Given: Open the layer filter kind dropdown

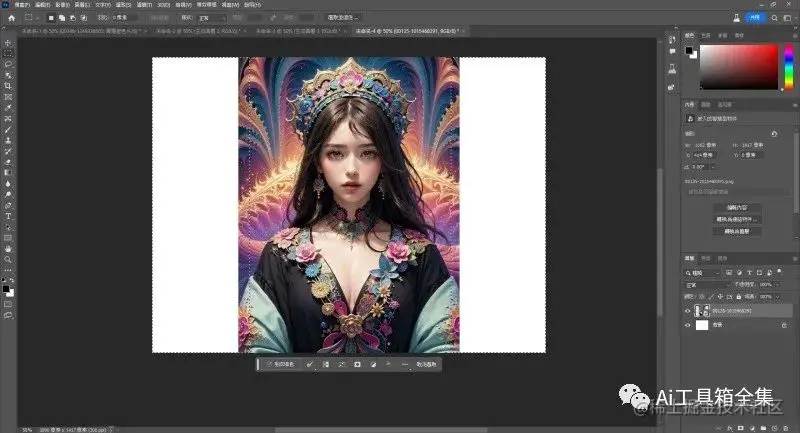Looking at the screenshot, I should click(x=704, y=273).
